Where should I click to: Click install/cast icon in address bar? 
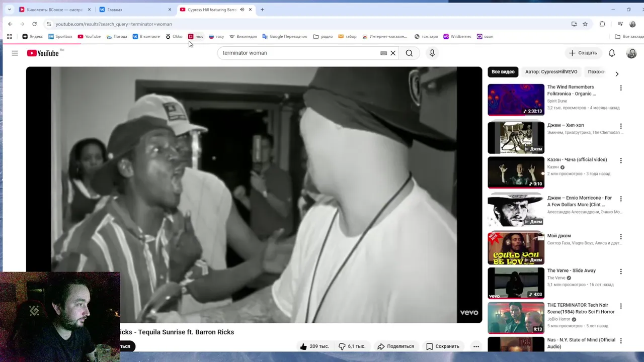coord(574,24)
